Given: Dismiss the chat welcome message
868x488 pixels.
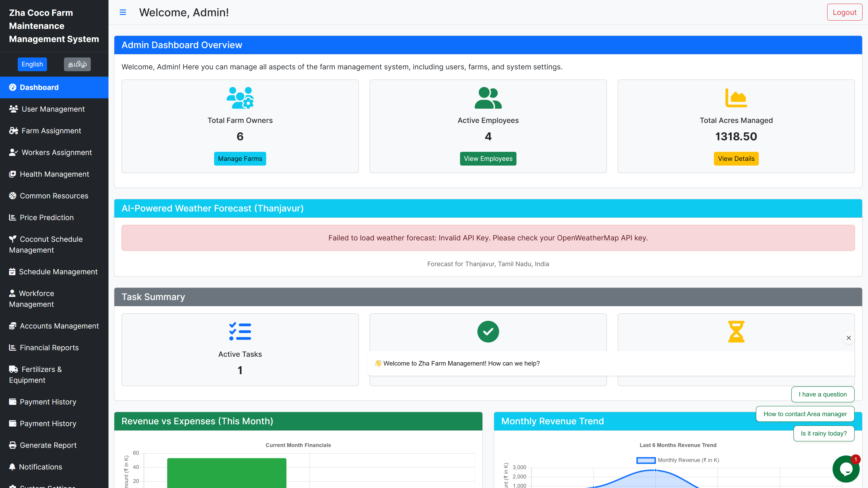Looking at the screenshot, I should (849, 338).
